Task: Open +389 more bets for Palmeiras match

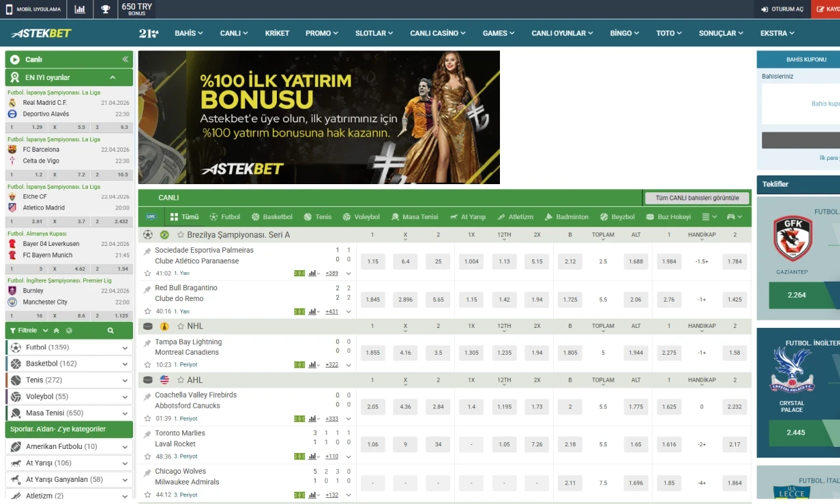Action: tap(332, 274)
